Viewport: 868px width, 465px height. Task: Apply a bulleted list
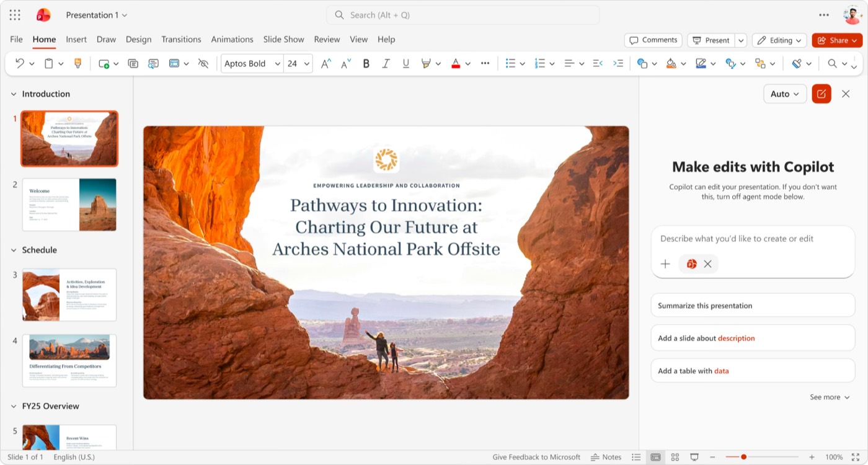pyautogui.click(x=510, y=63)
